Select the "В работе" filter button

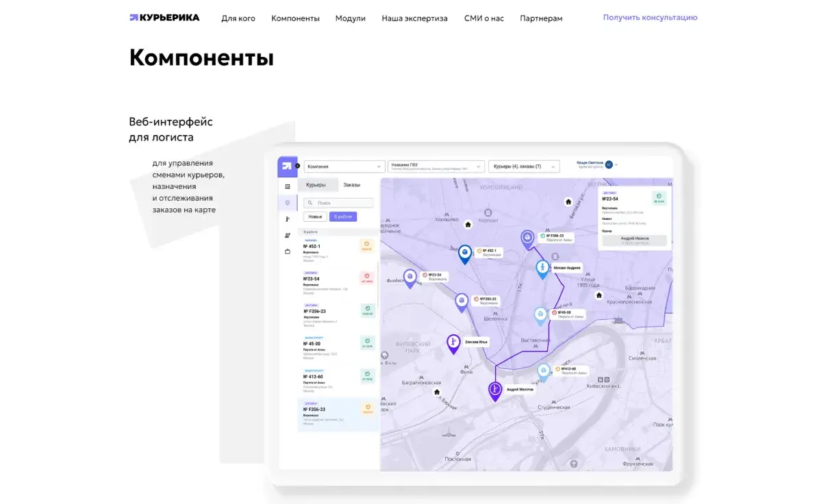point(343,216)
